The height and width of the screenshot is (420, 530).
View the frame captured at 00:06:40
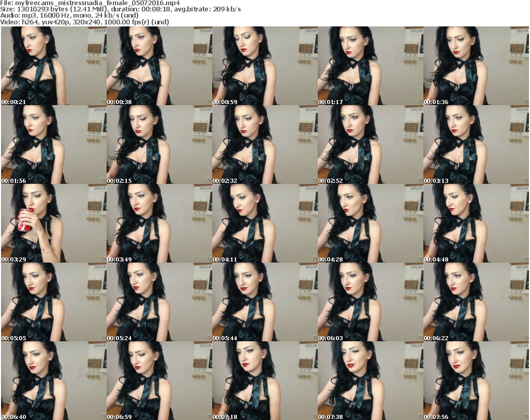[54, 381]
